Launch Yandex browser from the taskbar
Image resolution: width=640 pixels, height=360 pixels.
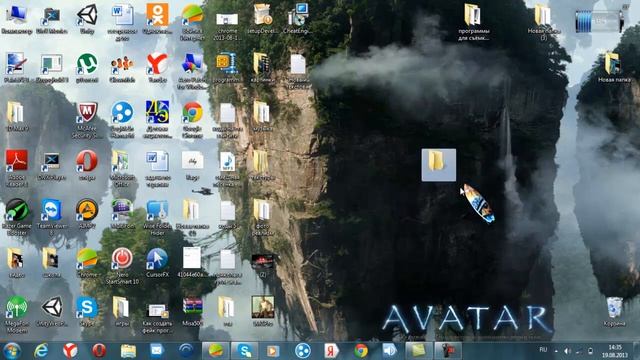[70, 351]
